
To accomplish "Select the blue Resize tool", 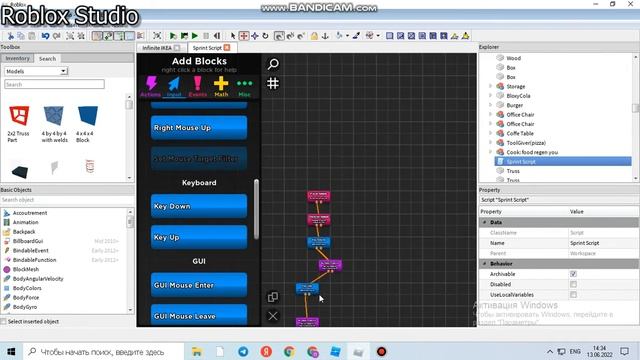I will 255,36.
